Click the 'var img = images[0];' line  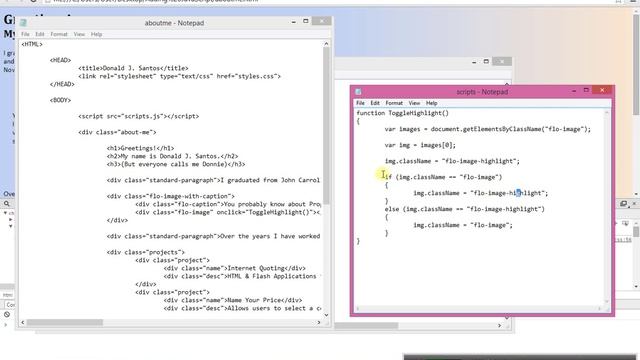tap(420, 145)
